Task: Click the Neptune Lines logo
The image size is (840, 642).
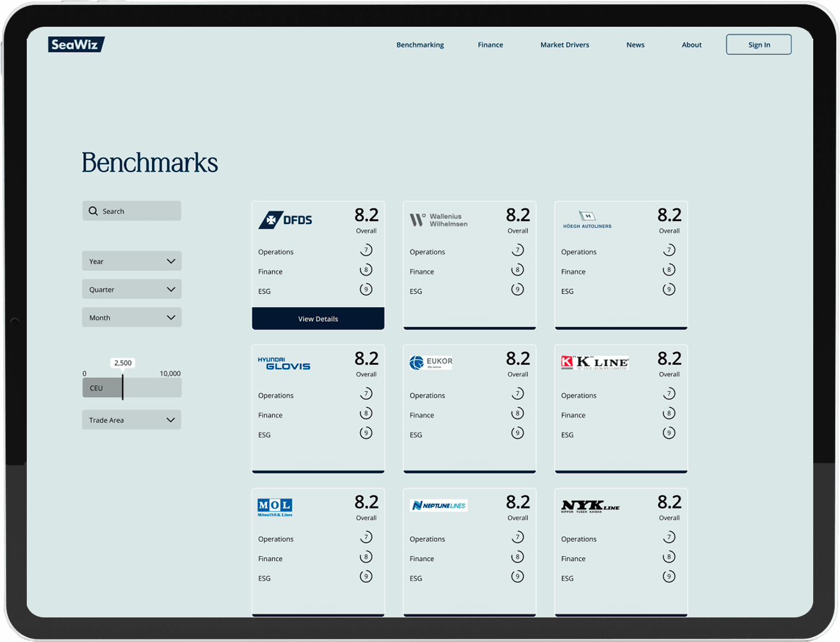Action: click(x=439, y=506)
